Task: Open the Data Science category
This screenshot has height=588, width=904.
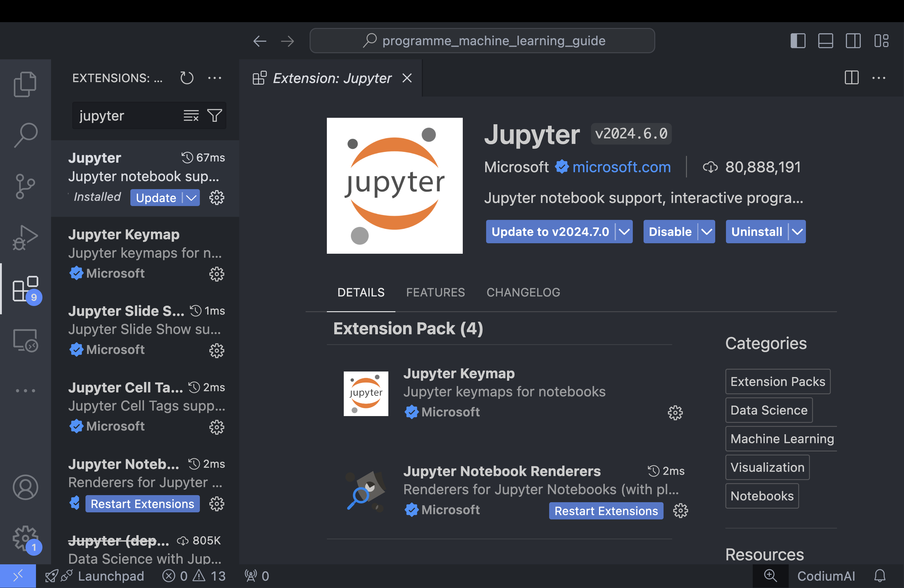Action: pyautogui.click(x=769, y=410)
